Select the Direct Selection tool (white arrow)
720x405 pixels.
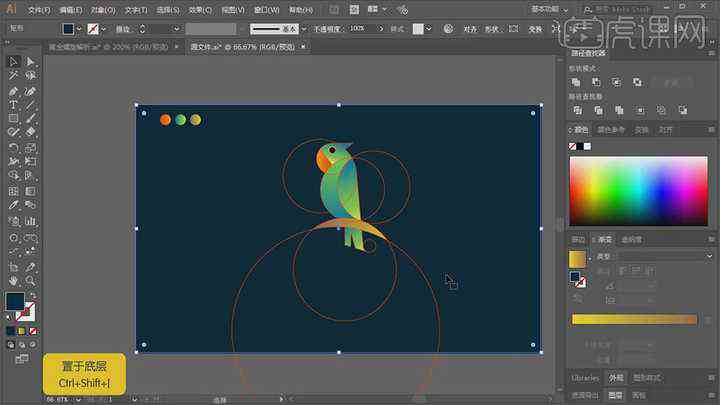[x=30, y=62]
